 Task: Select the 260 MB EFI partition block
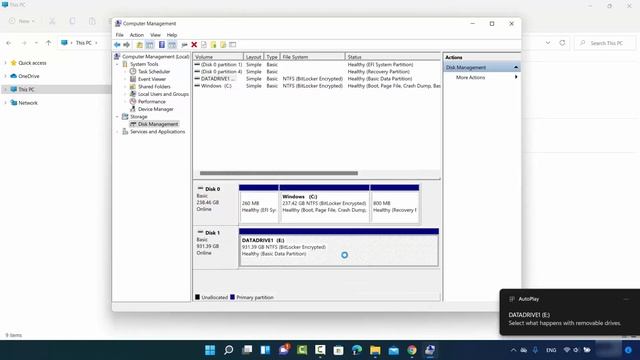point(259,204)
